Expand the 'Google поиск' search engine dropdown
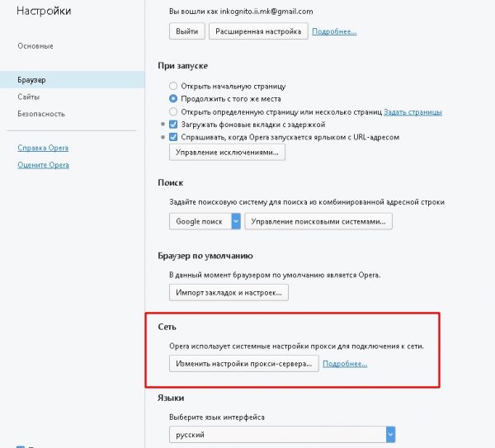 [235, 221]
